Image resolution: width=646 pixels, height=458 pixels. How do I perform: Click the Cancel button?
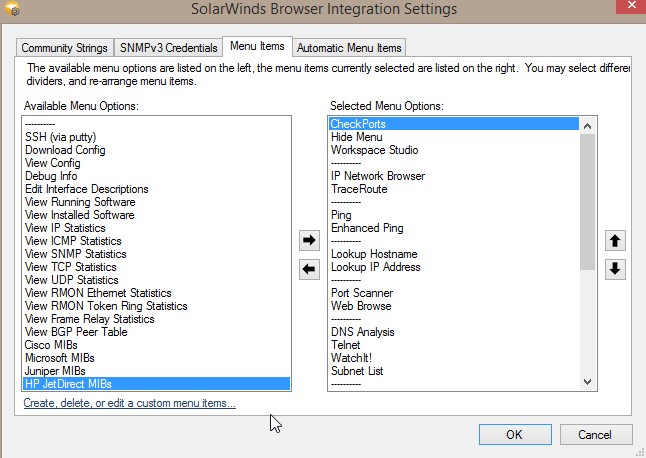[595, 435]
